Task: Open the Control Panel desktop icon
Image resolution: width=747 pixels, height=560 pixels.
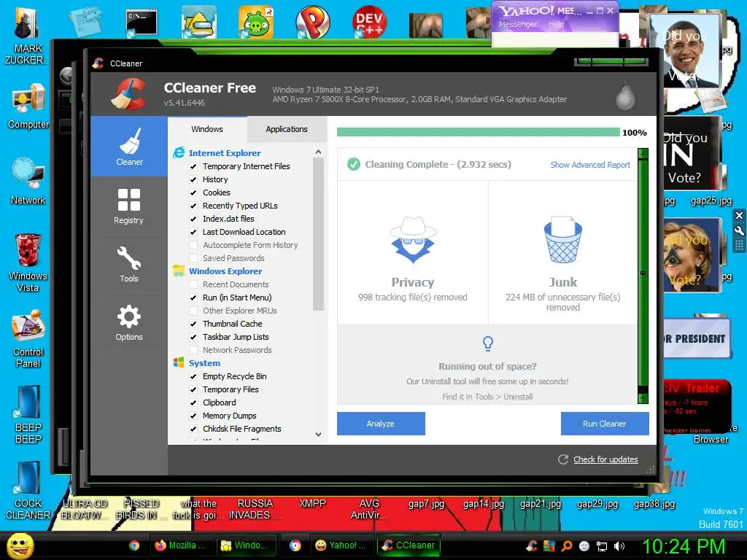Action: click(28, 339)
